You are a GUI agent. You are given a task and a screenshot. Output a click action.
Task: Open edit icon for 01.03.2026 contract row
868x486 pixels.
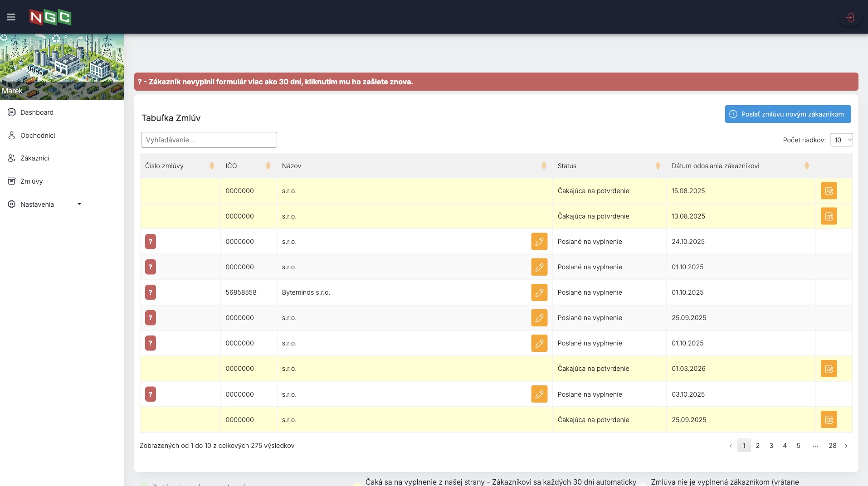tap(829, 369)
